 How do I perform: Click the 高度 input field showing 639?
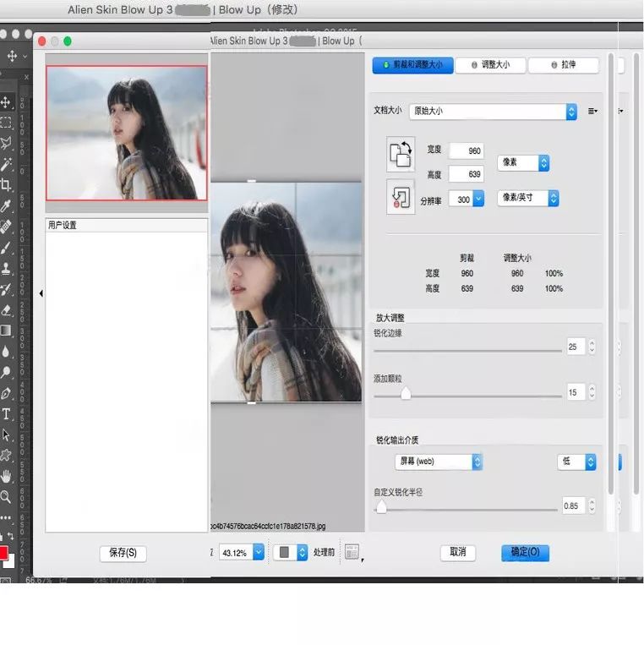(466, 174)
